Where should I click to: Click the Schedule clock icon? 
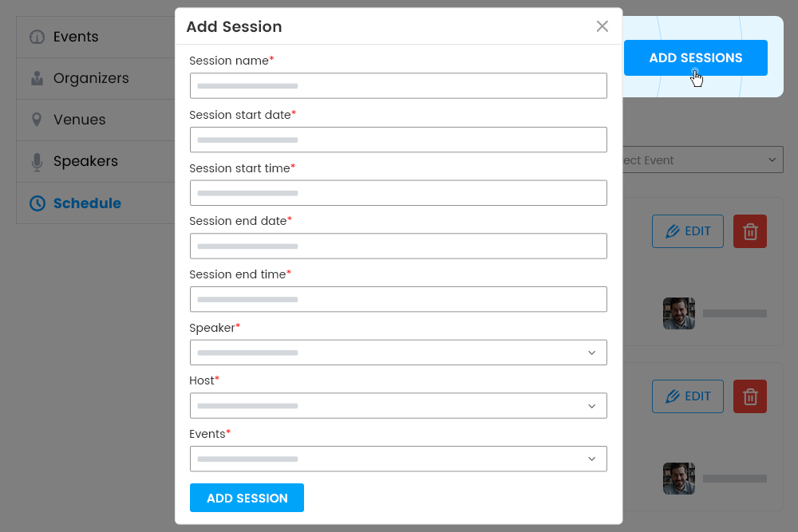tap(36, 203)
